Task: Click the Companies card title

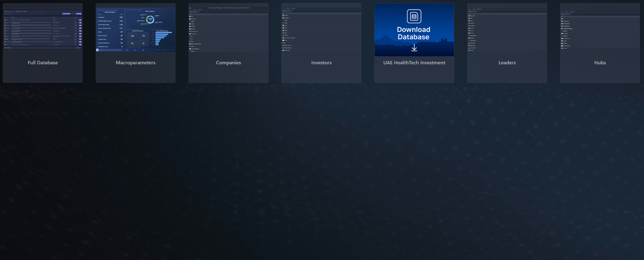Action: click(x=228, y=63)
